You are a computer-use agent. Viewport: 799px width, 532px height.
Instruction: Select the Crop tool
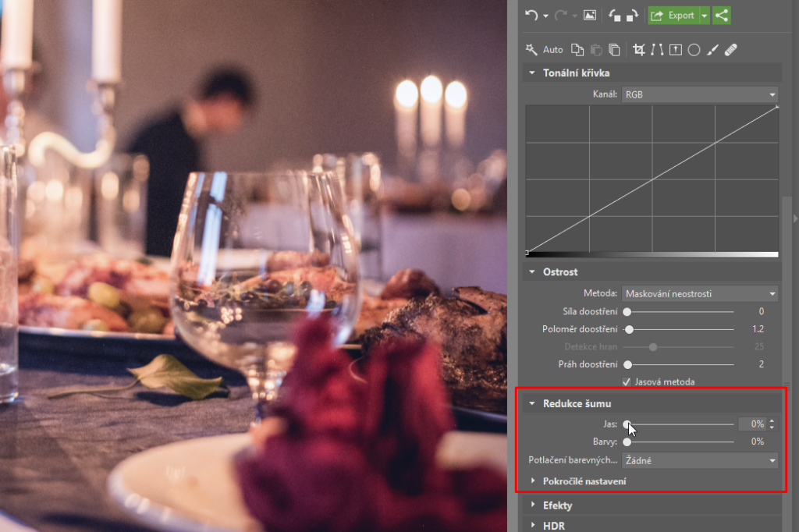(638, 49)
